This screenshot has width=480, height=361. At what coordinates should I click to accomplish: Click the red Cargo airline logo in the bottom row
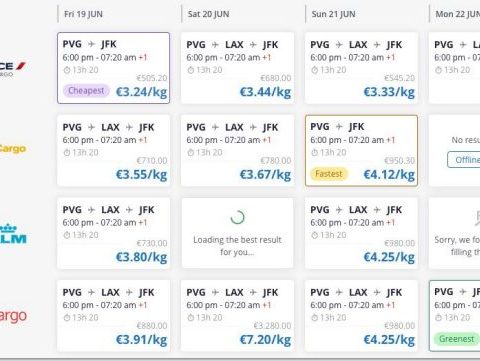13,315
